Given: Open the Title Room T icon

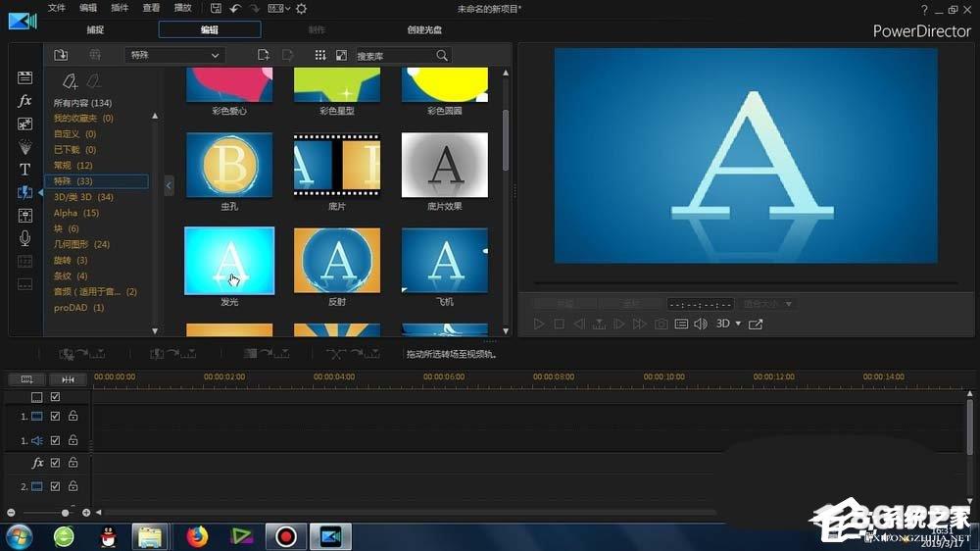Looking at the screenshot, I should (x=25, y=170).
